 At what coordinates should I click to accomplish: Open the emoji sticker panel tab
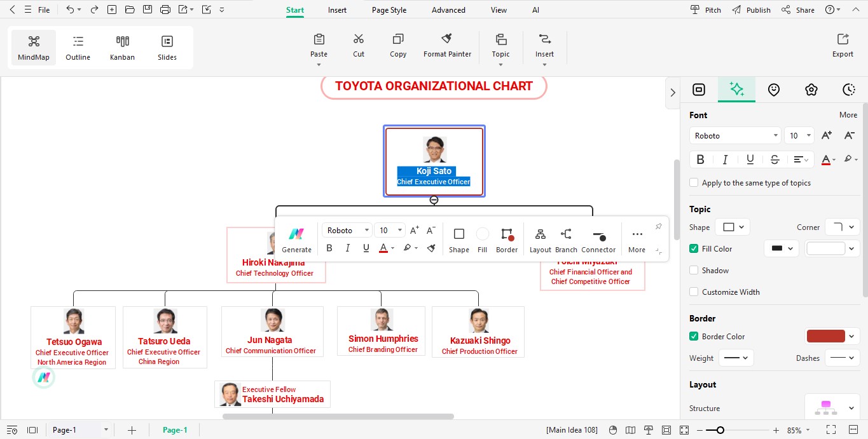(x=773, y=90)
